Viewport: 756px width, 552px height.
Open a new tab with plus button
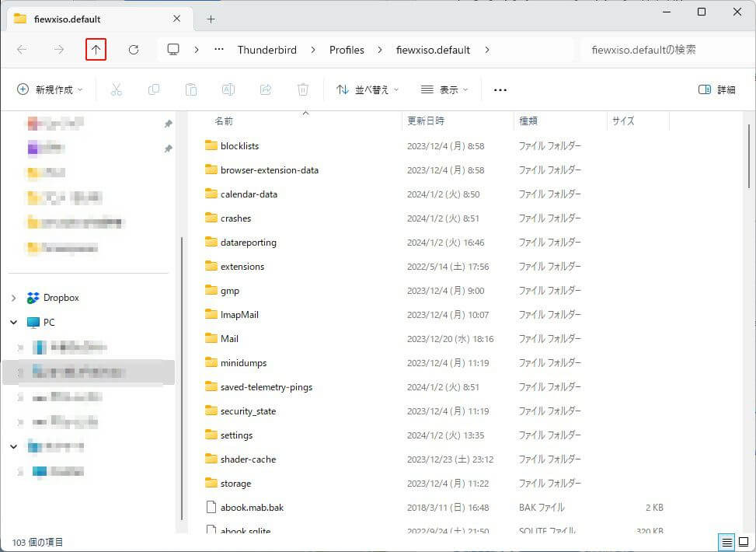(211, 19)
